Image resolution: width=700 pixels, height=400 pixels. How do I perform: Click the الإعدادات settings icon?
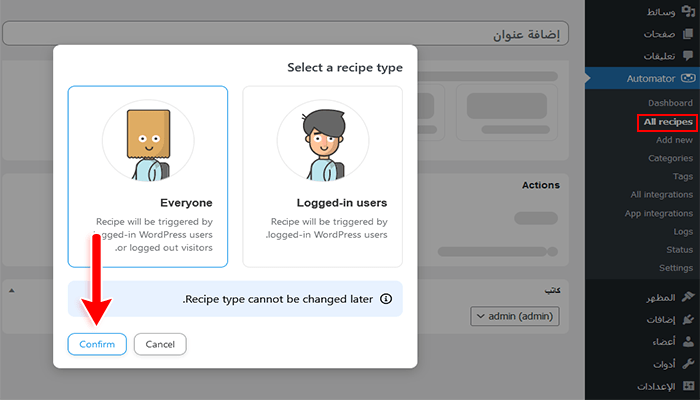(x=688, y=386)
